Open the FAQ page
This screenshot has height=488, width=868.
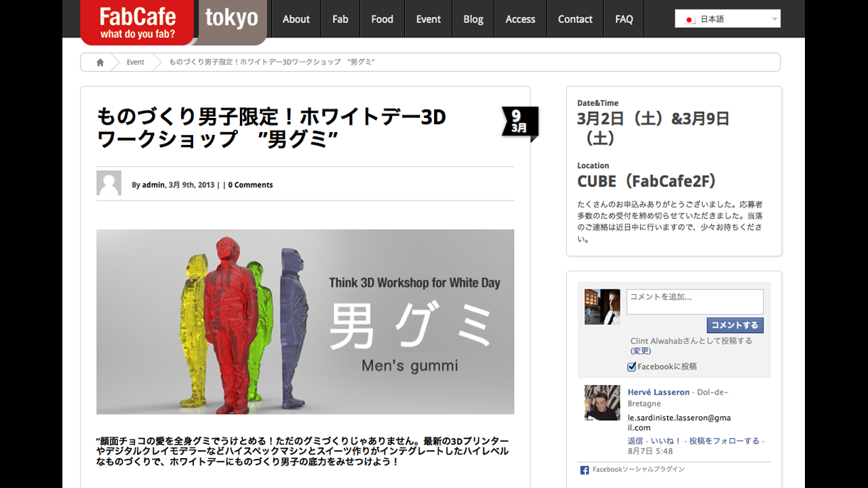(624, 19)
